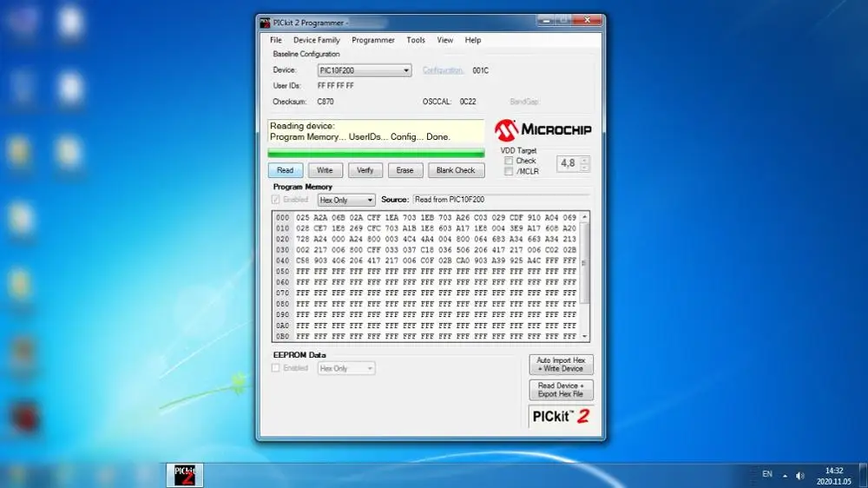
Task: Click the volume speaker tray icon
Action: pos(800,475)
